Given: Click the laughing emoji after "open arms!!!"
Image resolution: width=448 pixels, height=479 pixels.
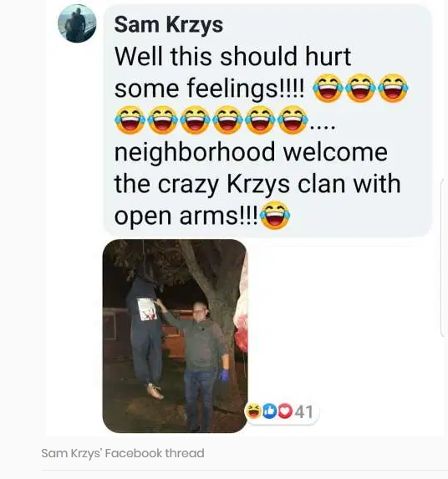Looking at the screenshot, I should (274, 216).
